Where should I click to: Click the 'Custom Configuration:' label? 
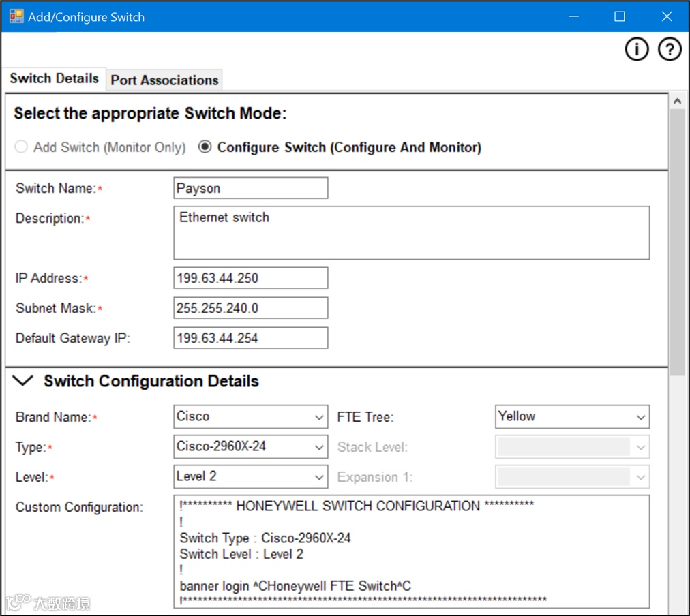tap(79, 507)
